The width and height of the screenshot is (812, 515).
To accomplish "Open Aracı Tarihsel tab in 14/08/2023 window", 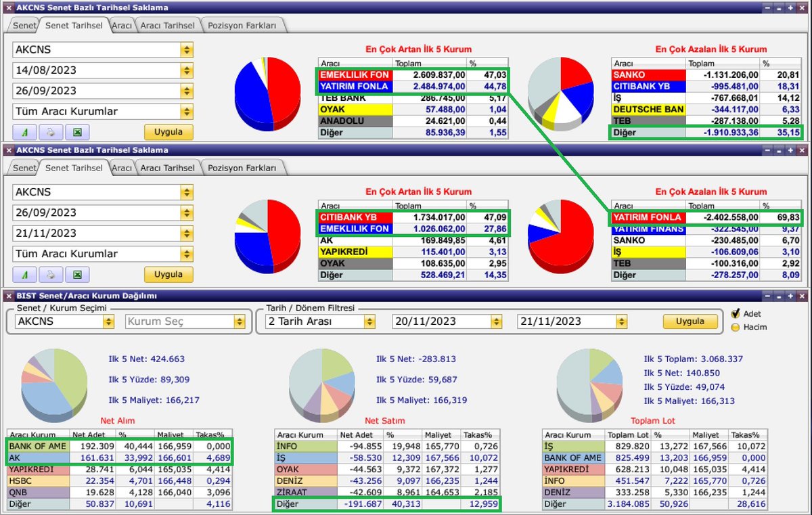I will tap(167, 25).
